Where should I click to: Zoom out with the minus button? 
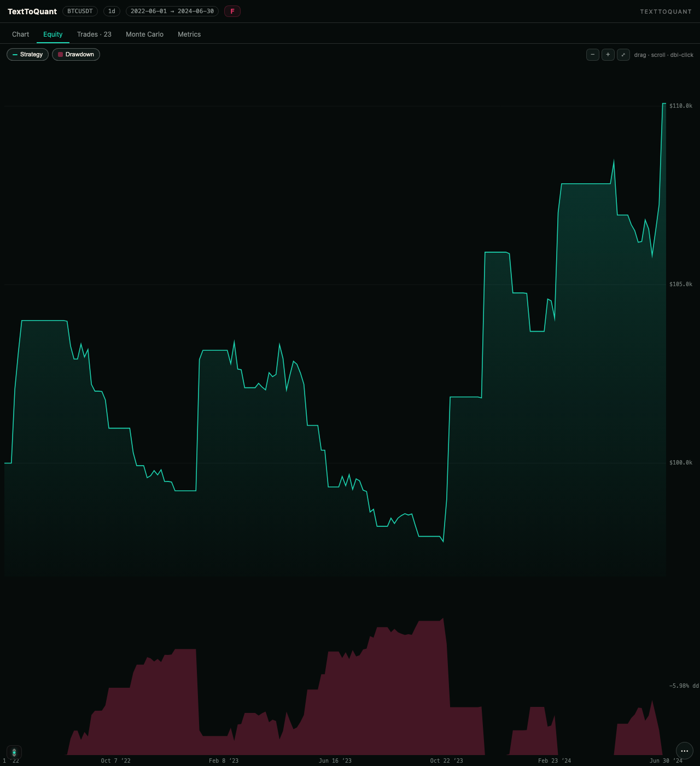(x=593, y=55)
